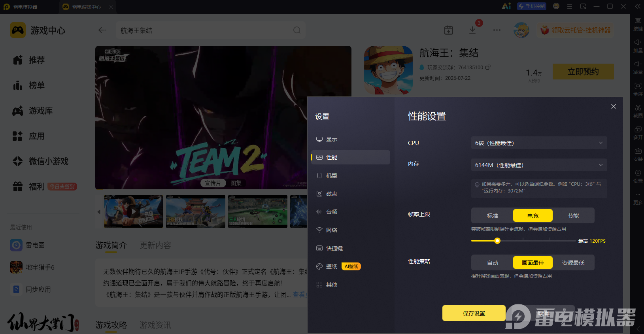
Task: Open the calendar reservation icon in game center
Action: click(x=449, y=30)
